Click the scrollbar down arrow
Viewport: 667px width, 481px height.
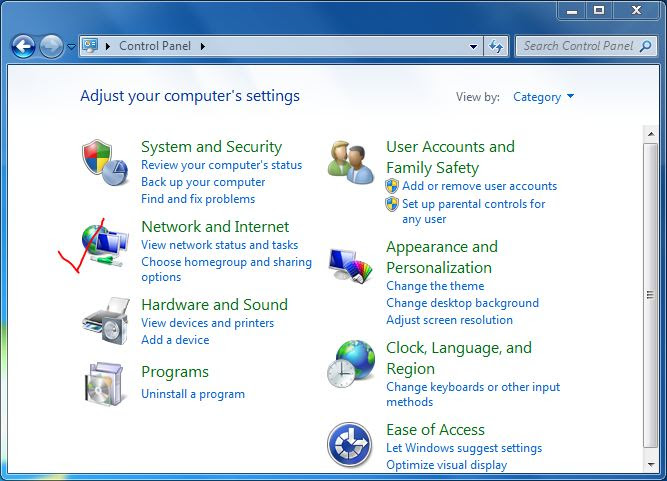coord(651,464)
